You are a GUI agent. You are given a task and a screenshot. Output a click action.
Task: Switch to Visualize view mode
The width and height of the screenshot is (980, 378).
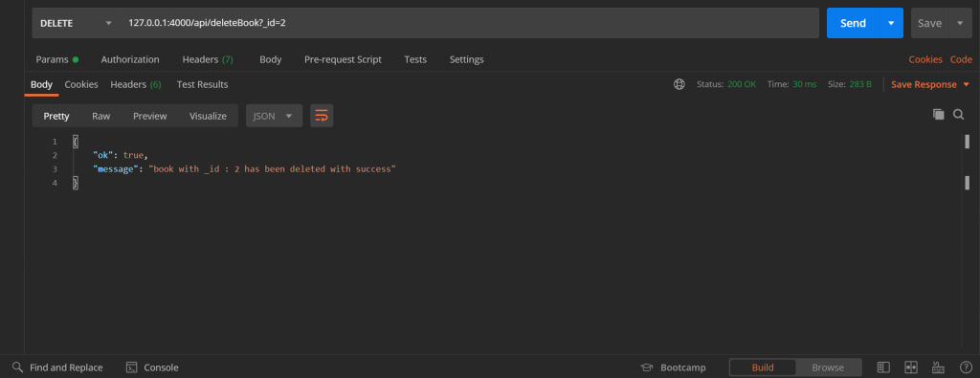click(208, 116)
